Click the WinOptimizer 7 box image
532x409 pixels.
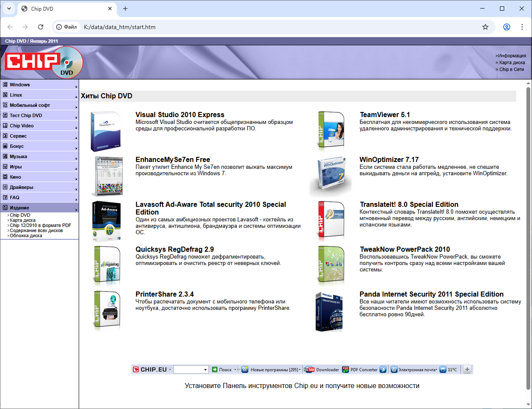(x=331, y=177)
